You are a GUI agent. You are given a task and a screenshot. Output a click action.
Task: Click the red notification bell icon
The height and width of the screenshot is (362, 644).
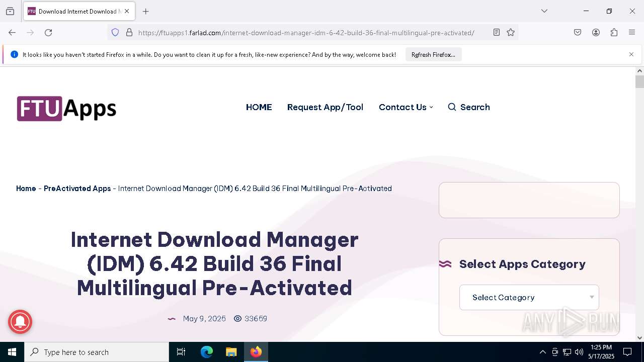20,322
